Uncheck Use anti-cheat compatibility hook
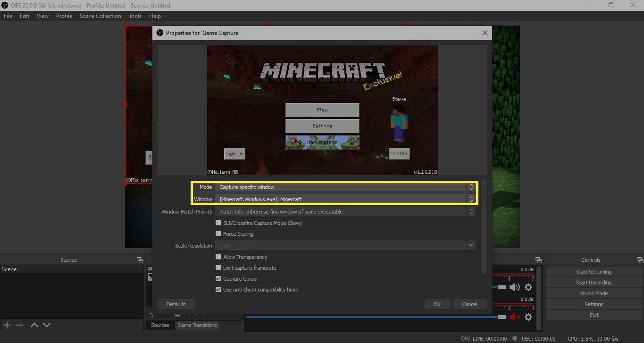644x343 pixels. 218,289
